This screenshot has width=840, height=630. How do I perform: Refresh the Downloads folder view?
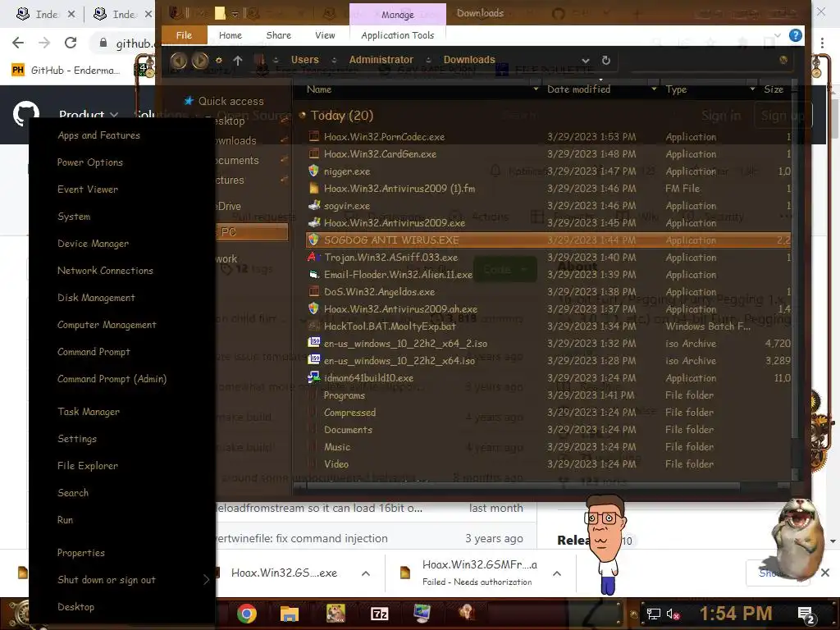(606, 61)
